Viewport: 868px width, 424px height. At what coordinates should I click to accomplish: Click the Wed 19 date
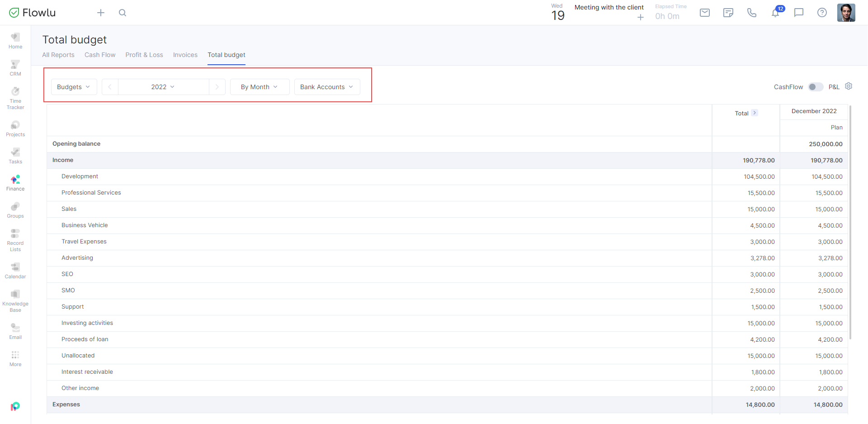[558, 12]
